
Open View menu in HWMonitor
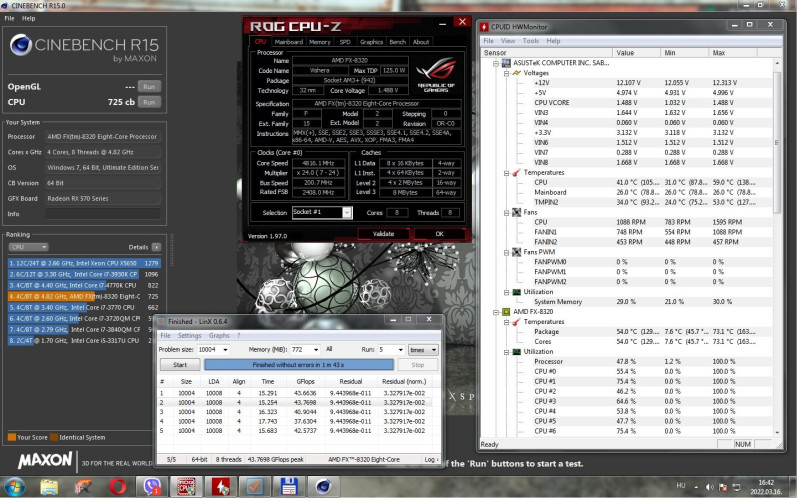click(508, 41)
